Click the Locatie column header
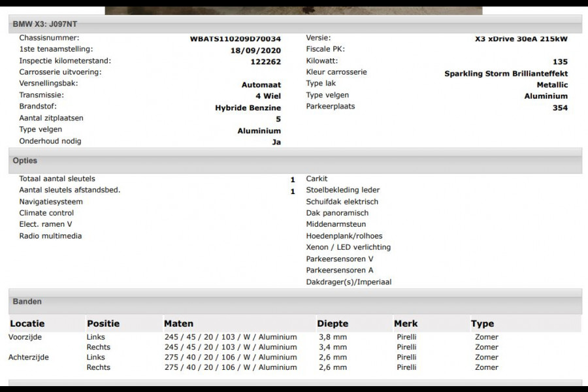Screen dimensions: 588x392 click(x=27, y=323)
